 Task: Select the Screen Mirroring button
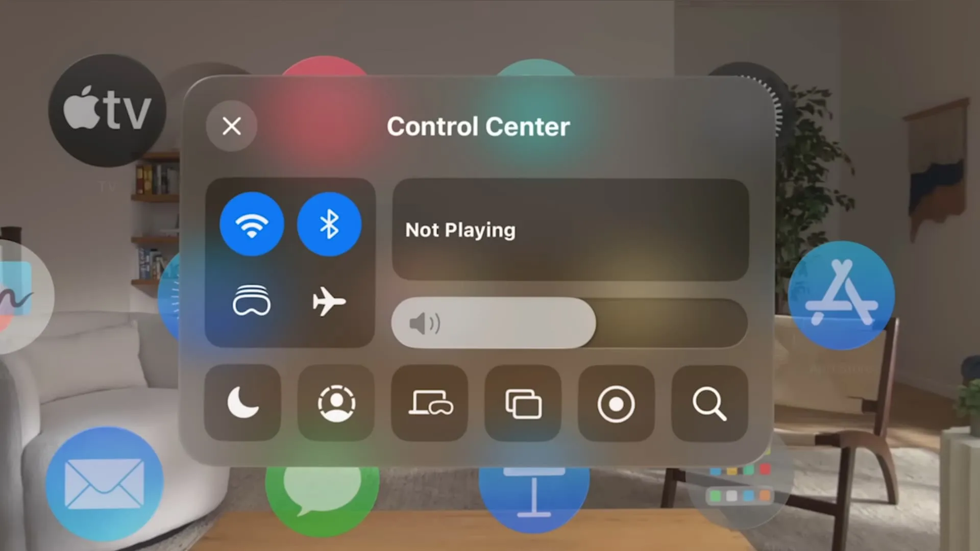(524, 402)
